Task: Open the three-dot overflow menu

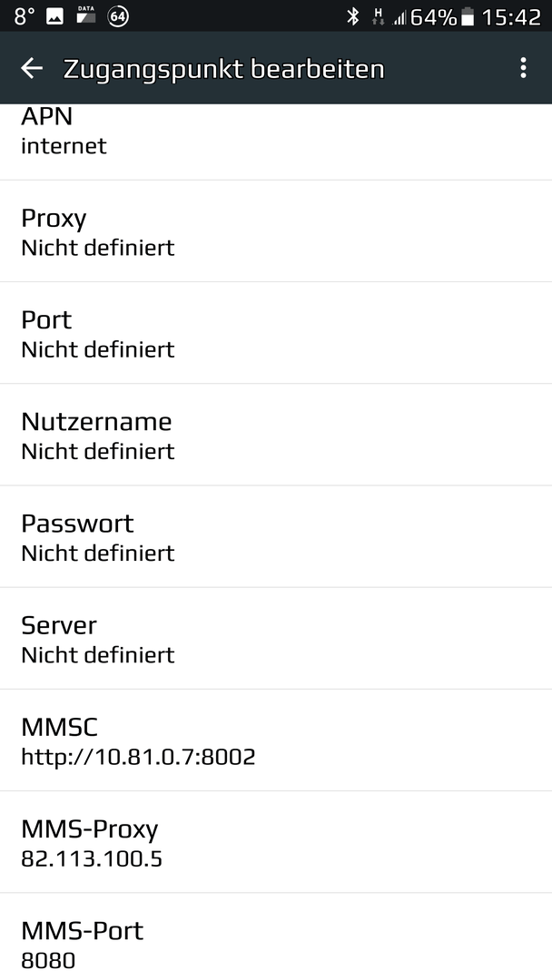Action: (523, 68)
